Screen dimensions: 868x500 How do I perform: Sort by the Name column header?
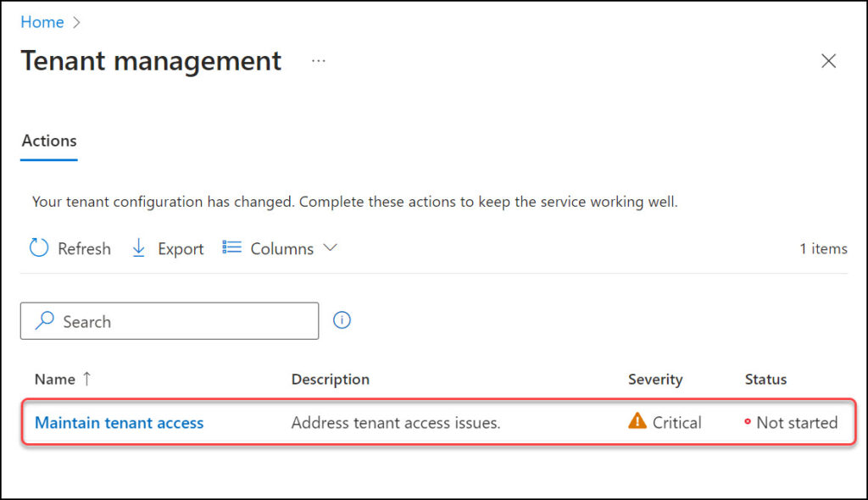[55, 380]
